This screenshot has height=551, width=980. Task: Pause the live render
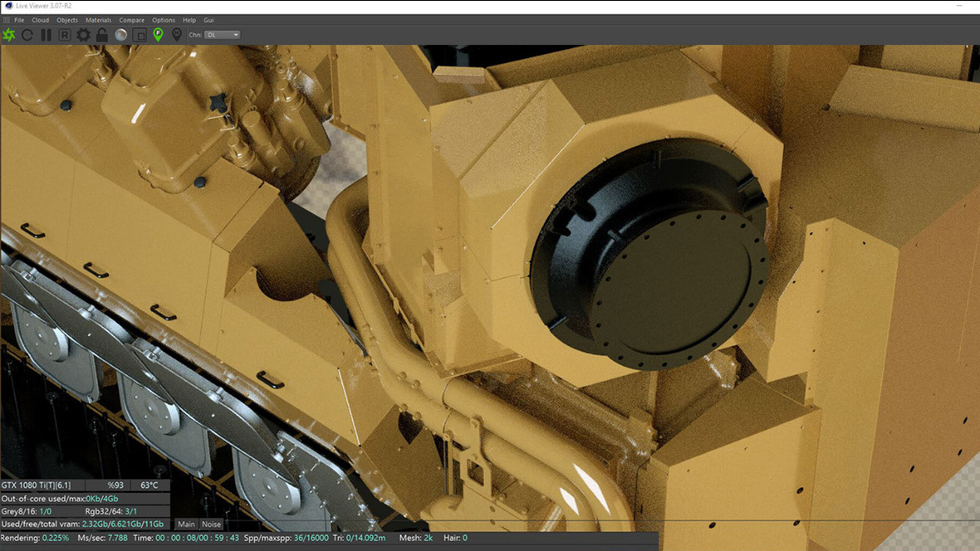47,35
